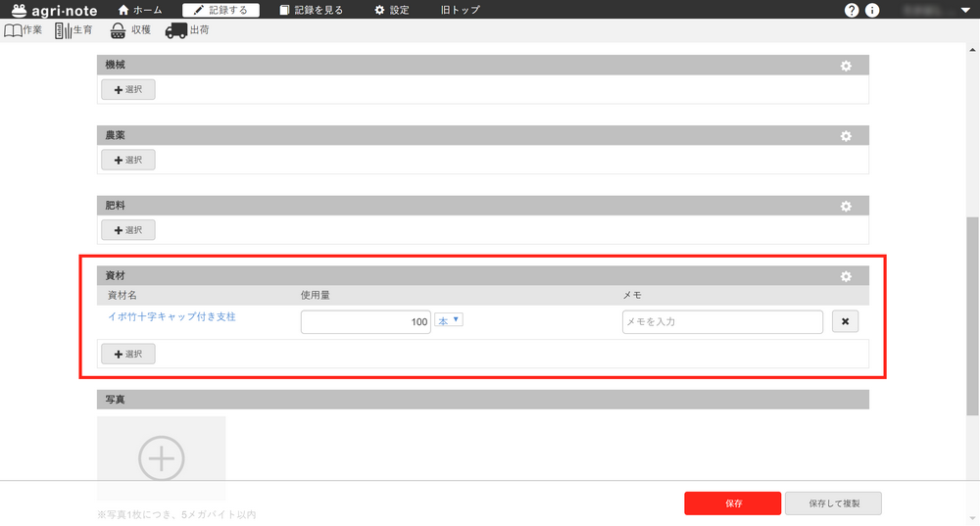The image size is (980, 526).
Task: Click the vertical scrollbar thumb
Action: tap(972, 316)
